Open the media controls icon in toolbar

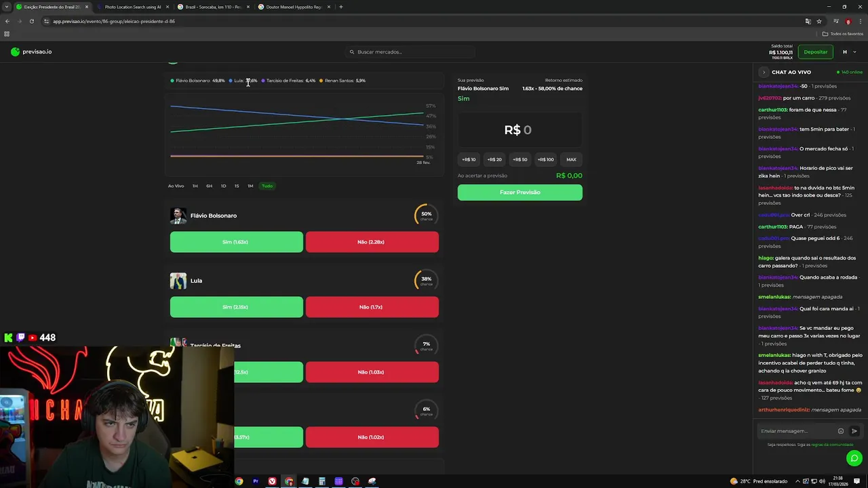click(835, 21)
